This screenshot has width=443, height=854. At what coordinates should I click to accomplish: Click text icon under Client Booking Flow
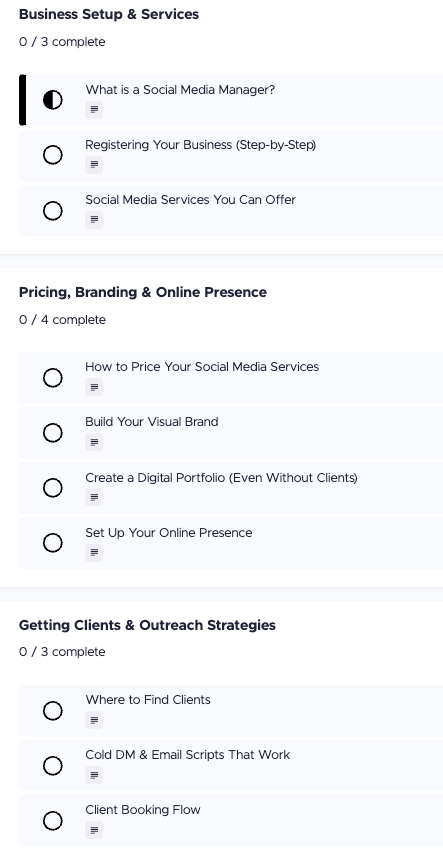pyautogui.click(x=94, y=830)
